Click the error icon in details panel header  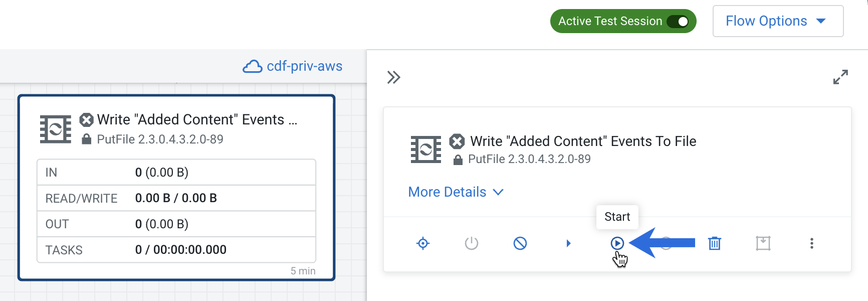click(457, 141)
